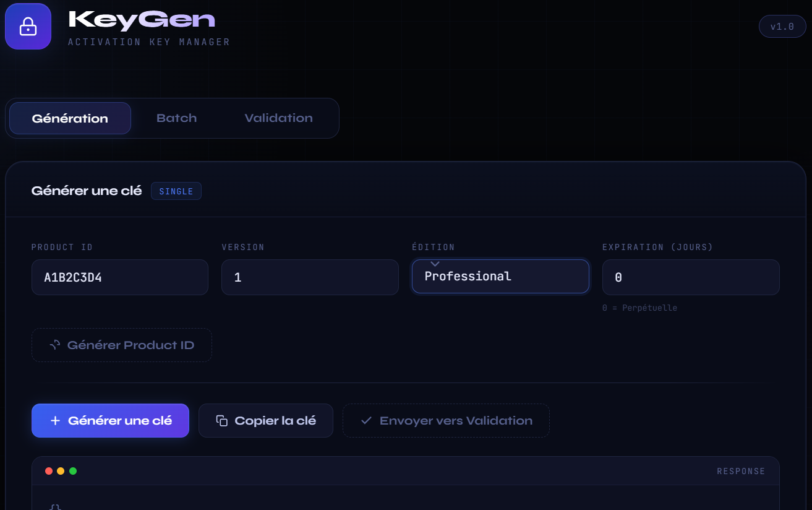Click the KeyGen title text
The image size is (812, 510).
coord(142,20)
